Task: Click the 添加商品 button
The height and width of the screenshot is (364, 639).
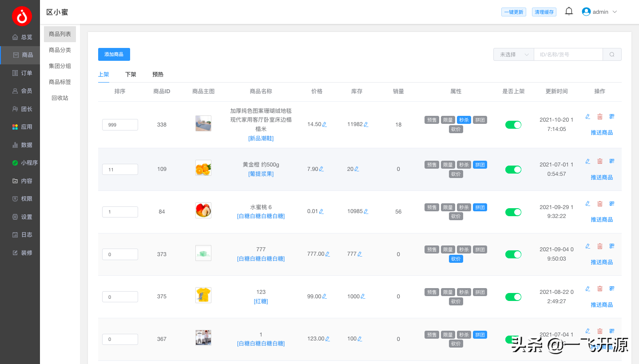Action: 114,55
